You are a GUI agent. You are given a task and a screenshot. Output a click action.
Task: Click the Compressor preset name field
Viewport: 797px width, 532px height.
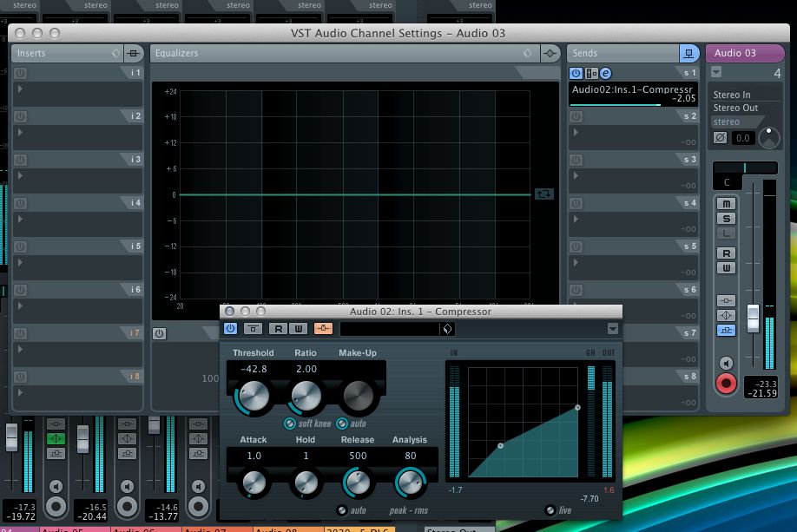[x=389, y=329]
